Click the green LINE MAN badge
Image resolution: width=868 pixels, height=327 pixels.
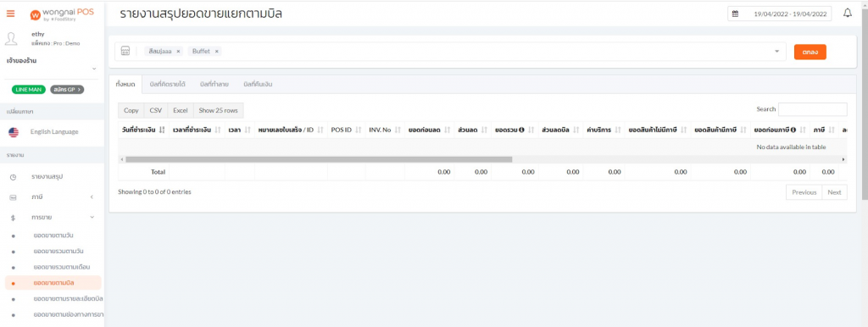tap(28, 90)
